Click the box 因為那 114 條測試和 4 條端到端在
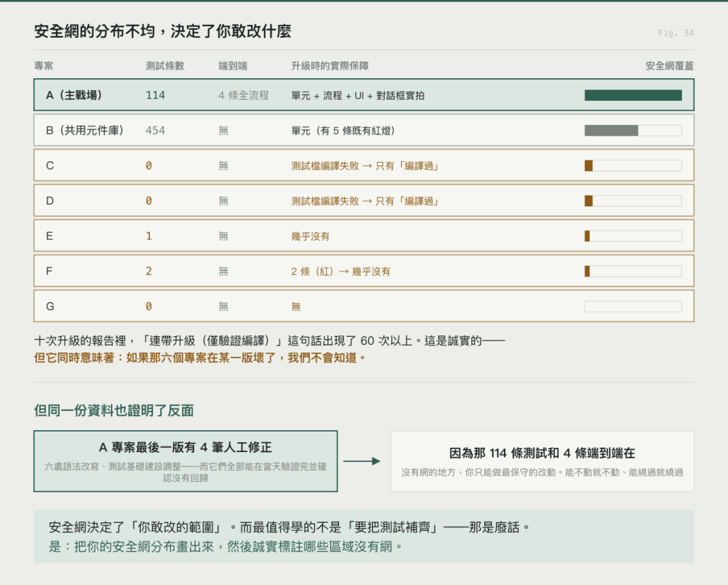 pyautogui.click(x=542, y=461)
